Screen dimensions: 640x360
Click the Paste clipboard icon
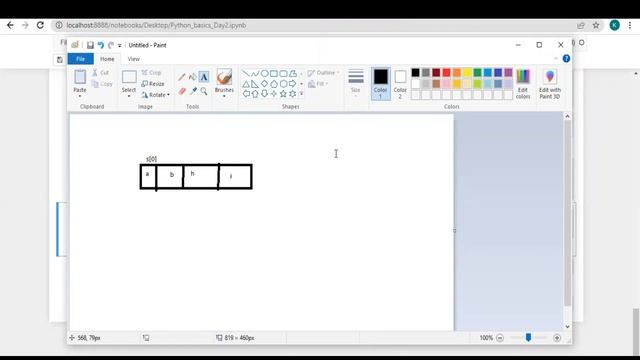[80, 77]
